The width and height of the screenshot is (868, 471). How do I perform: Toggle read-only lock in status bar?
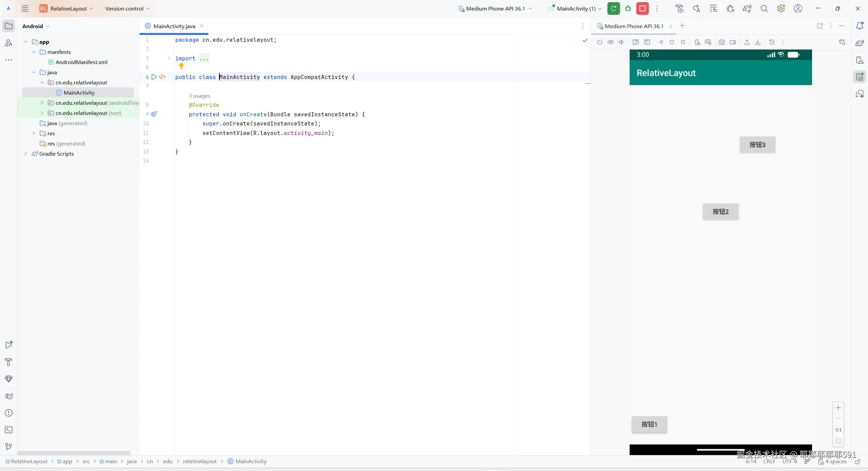point(857,462)
